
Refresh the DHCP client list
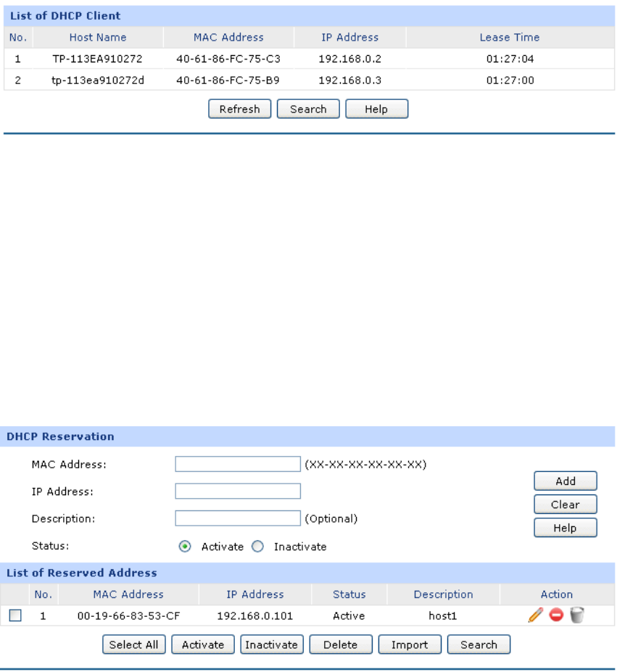click(240, 109)
